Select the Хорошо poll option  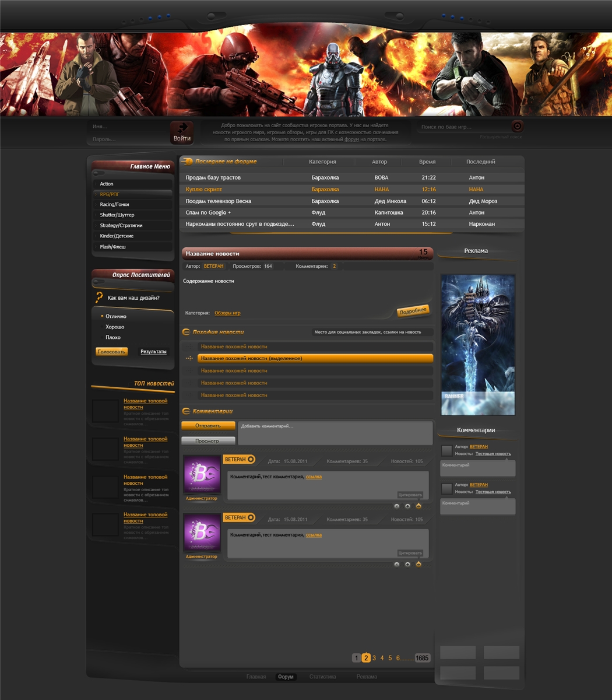pyautogui.click(x=113, y=327)
